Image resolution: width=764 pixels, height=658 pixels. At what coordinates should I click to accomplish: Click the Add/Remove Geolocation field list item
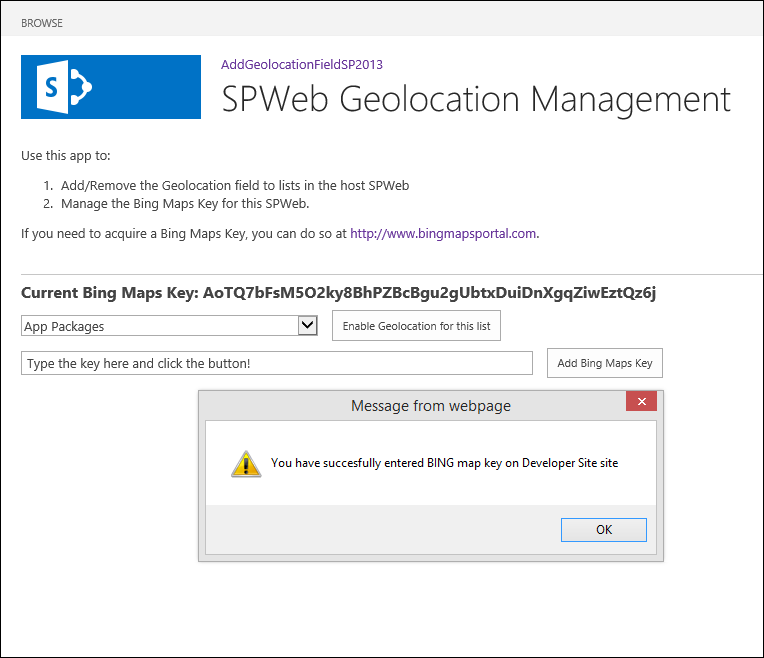click(235, 186)
